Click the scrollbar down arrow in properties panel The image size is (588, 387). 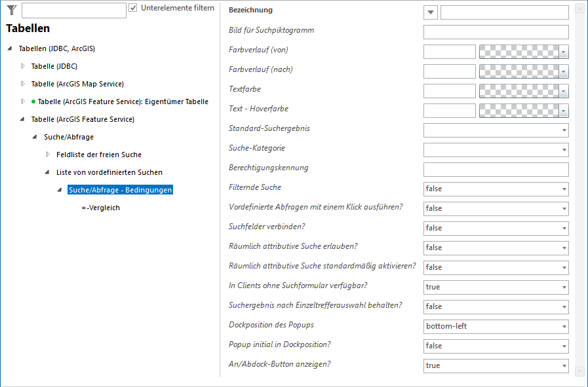[x=579, y=371]
